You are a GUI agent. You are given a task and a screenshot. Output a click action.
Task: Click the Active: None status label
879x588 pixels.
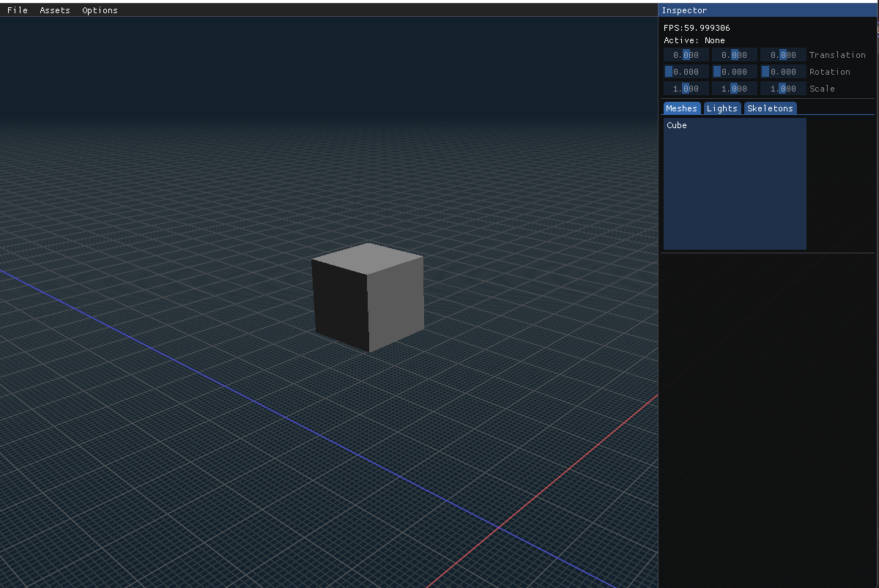[694, 40]
